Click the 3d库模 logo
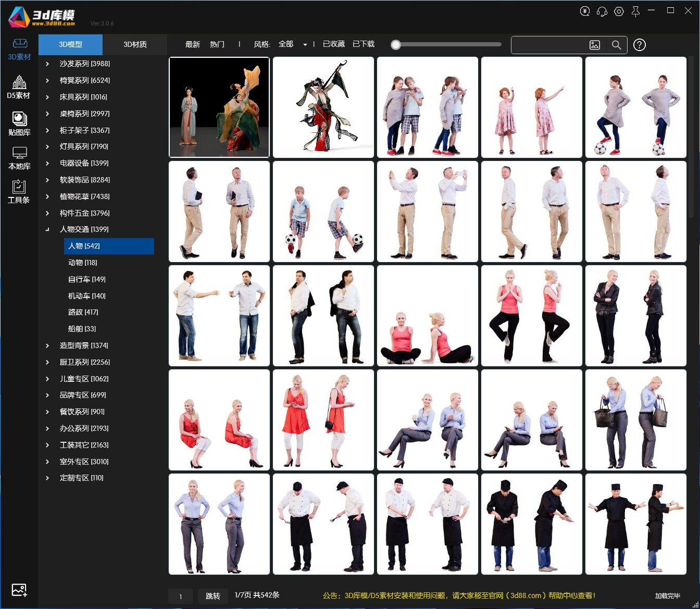The height and width of the screenshot is (609, 700). click(x=42, y=17)
